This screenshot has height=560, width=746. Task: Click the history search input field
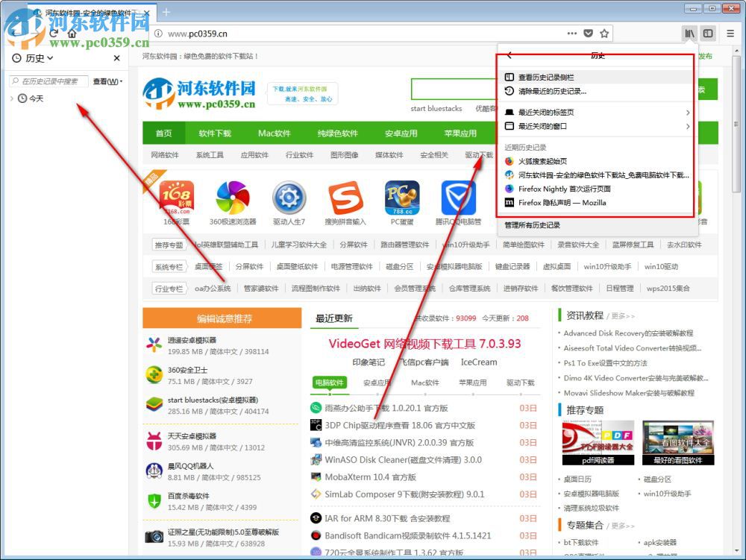[48, 81]
